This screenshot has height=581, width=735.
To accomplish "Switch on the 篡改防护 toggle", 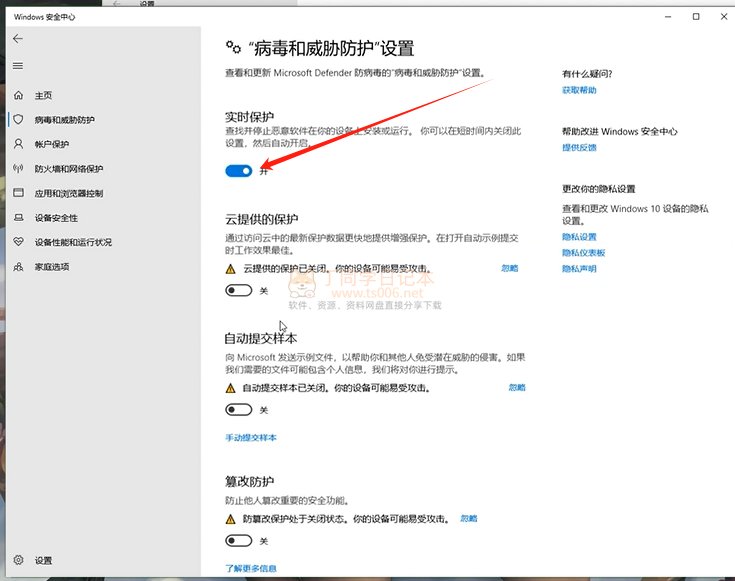I will [x=238, y=541].
